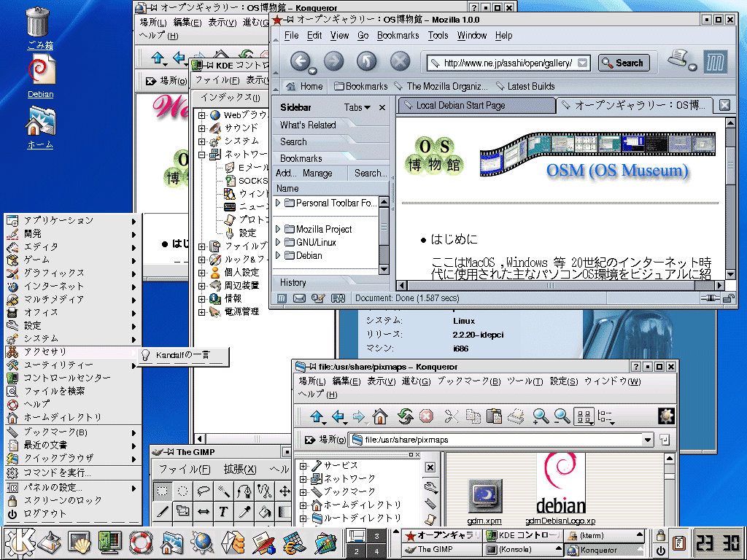
Task: Click the lifebuoy Help icon on the panel
Action: [x=141, y=543]
